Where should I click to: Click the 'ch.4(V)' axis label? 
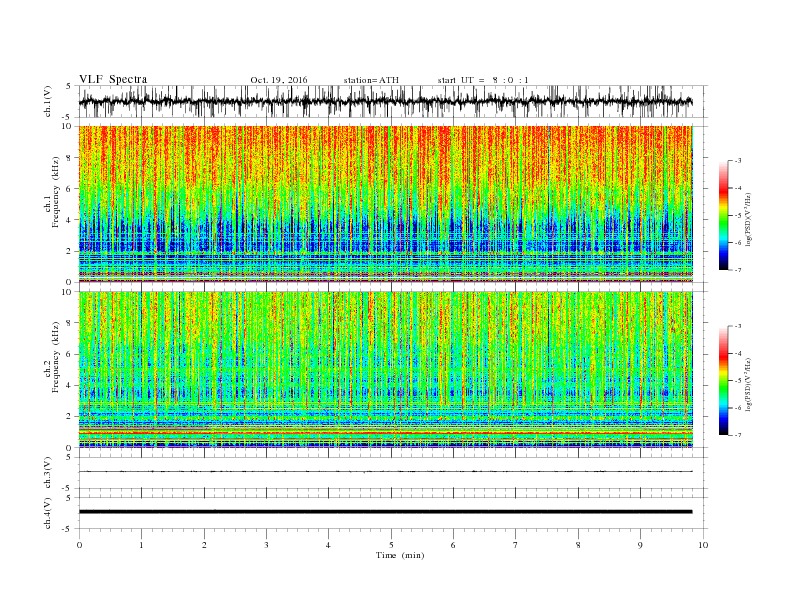[x=48, y=513]
